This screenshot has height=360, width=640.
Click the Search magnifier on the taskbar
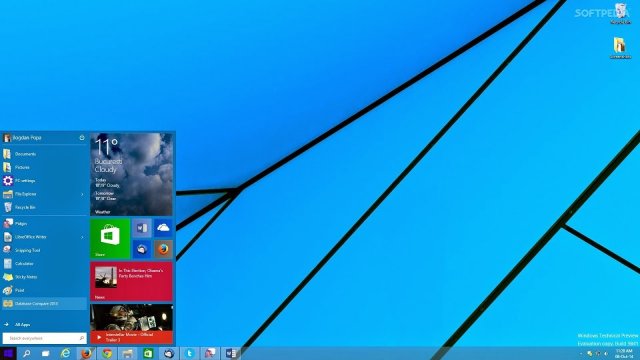pos(27,353)
